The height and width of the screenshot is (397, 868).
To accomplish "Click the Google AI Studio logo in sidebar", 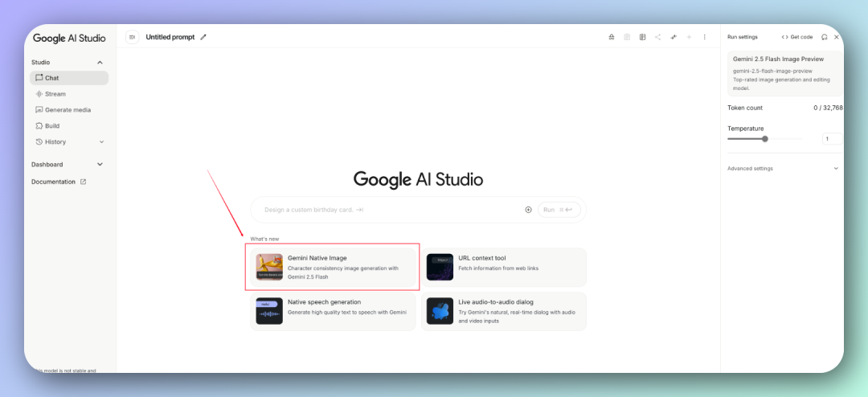I will tap(69, 39).
